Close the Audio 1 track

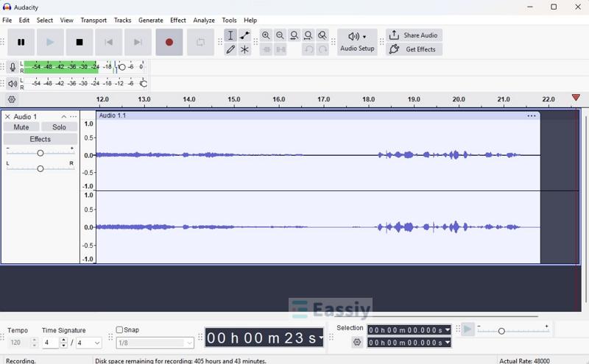7,117
